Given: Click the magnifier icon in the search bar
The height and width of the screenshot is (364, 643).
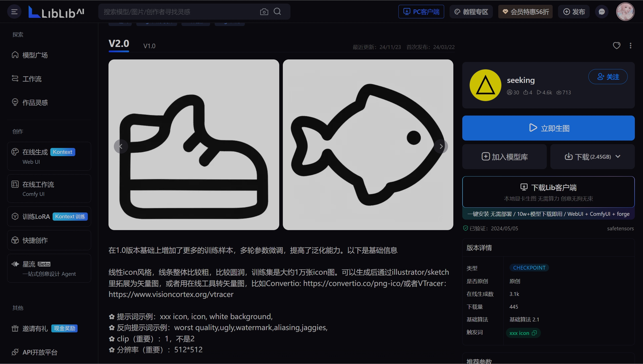Looking at the screenshot, I should [x=278, y=11].
